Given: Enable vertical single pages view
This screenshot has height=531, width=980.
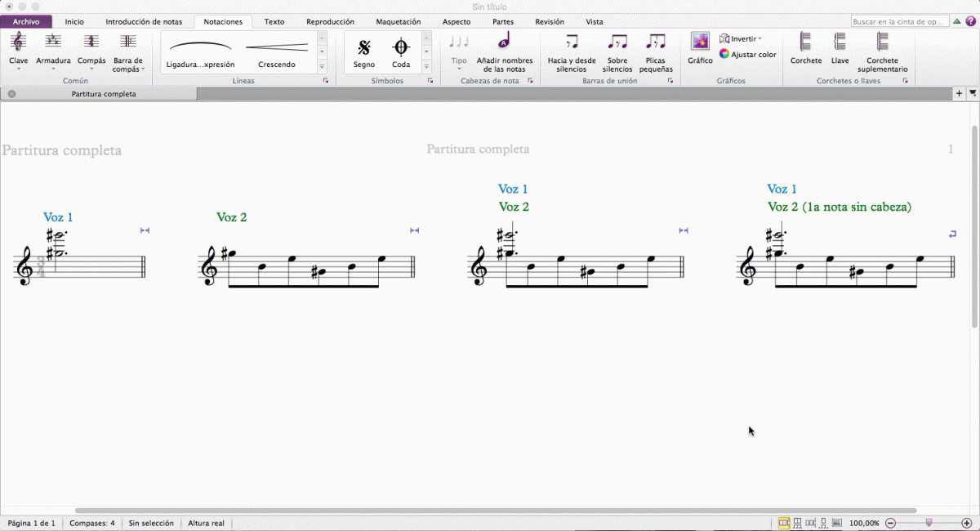Looking at the screenshot, I should point(823,523).
